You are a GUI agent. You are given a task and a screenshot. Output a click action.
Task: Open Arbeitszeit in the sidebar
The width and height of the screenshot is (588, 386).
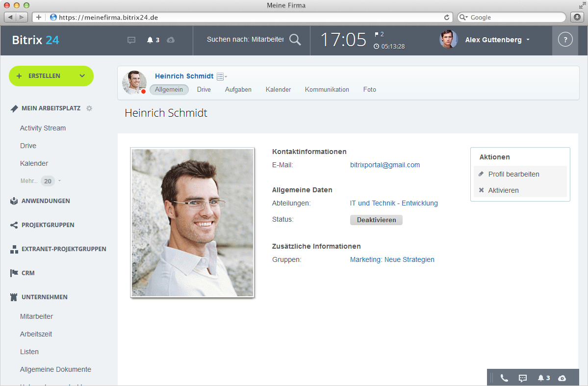pyautogui.click(x=36, y=334)
